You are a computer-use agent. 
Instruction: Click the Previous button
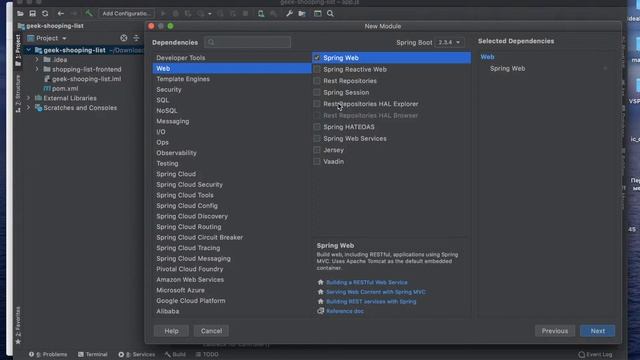coord(555,331)
